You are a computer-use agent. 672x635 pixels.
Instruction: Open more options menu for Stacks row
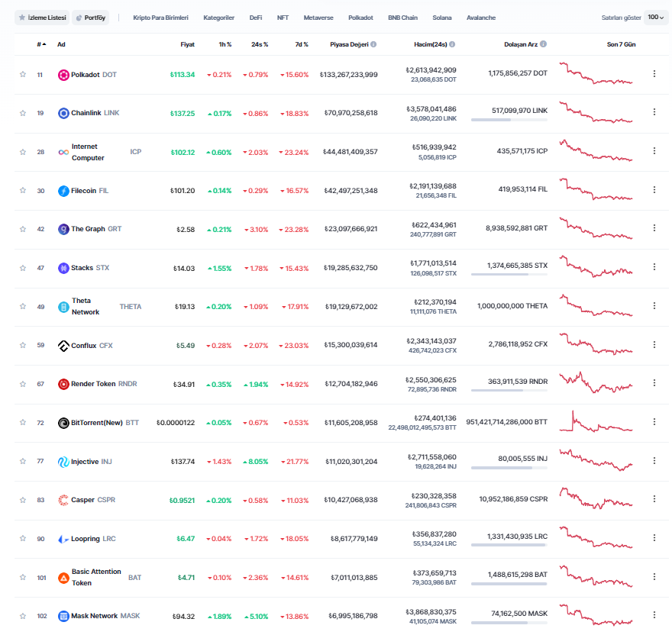tap(654, 267)
